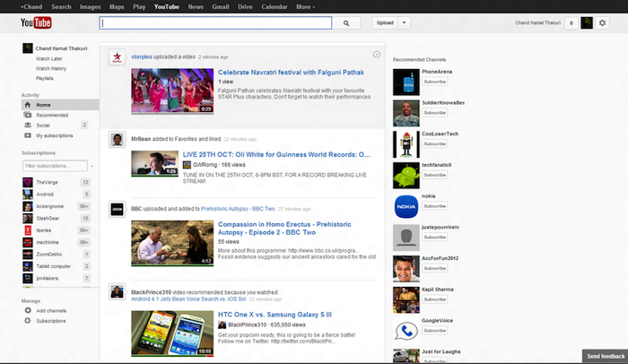Click the GoogleVoice channel icon
628x364 pixels.
406,329
